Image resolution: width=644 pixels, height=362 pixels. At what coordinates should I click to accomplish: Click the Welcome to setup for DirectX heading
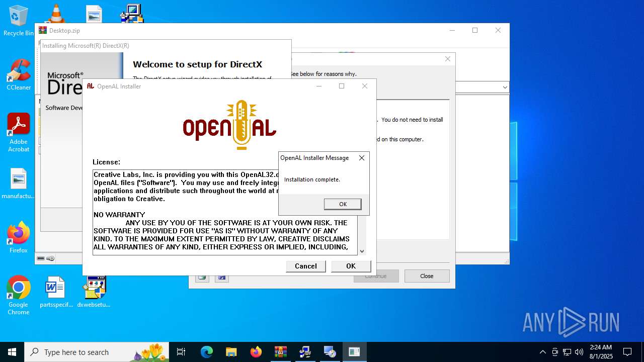click(197, 64)
